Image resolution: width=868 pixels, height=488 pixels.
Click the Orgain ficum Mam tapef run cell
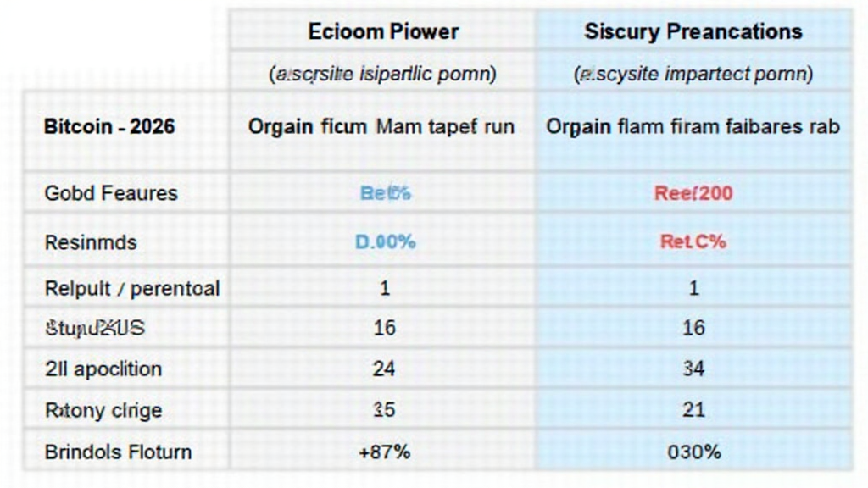point(381,127)
